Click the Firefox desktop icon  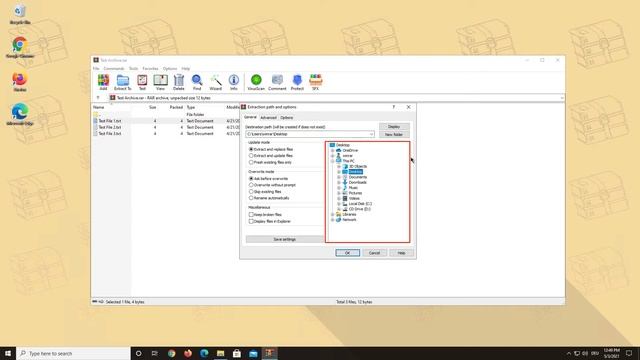click(20, 82)
